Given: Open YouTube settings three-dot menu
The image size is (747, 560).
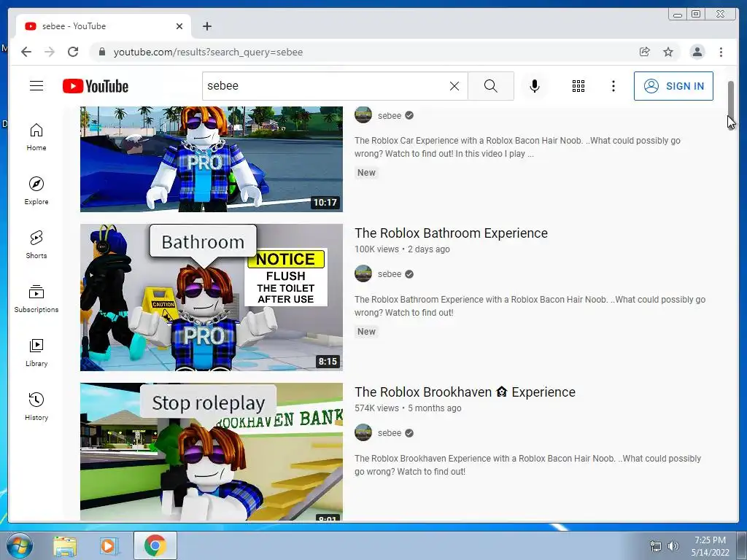Looking at the screenshot, I should pyautogui.click(x=613, y=86).
